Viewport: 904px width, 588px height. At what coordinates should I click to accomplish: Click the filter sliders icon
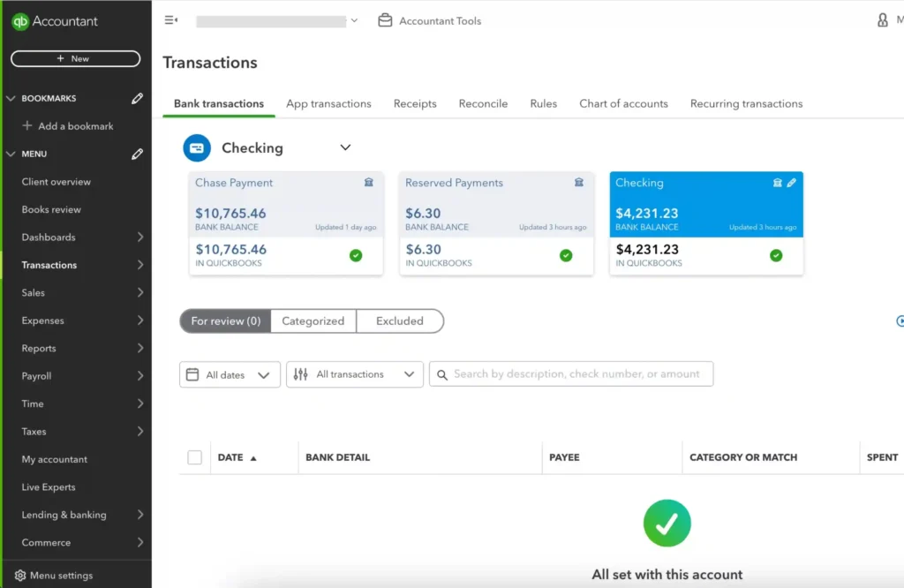coord(300,374)
